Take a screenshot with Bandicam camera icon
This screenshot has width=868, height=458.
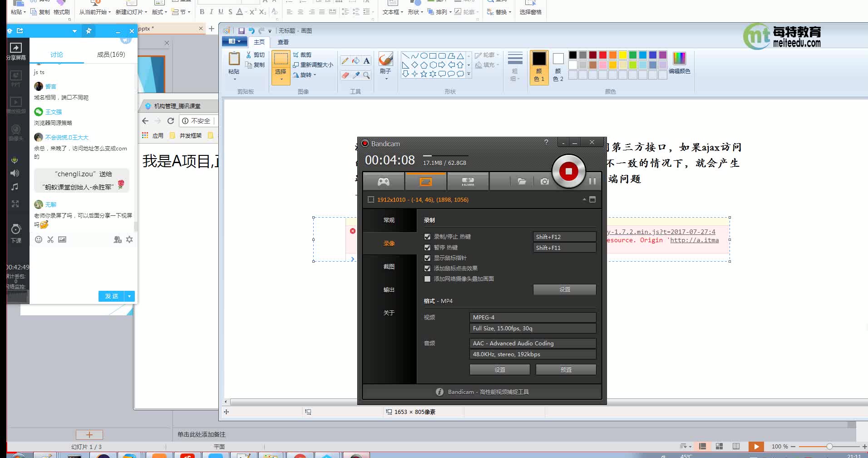point(545,181)
